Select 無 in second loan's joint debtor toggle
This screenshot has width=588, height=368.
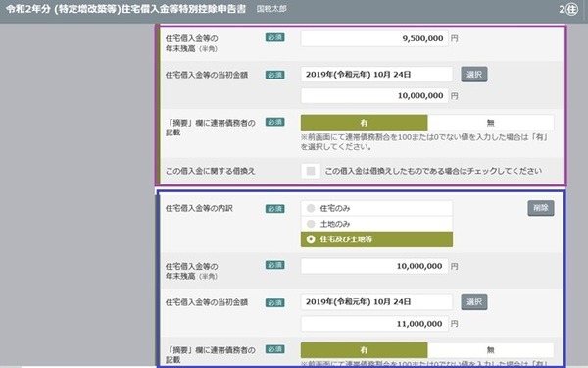pos(491,350)
